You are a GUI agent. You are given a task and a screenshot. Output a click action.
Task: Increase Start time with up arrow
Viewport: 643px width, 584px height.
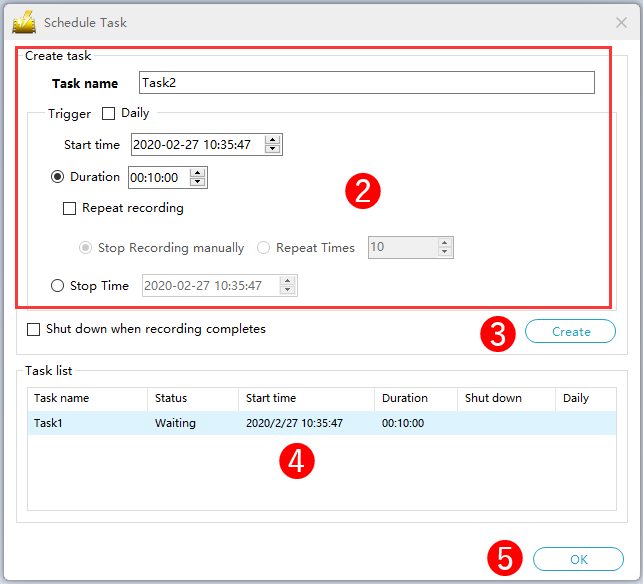point(273,140)
